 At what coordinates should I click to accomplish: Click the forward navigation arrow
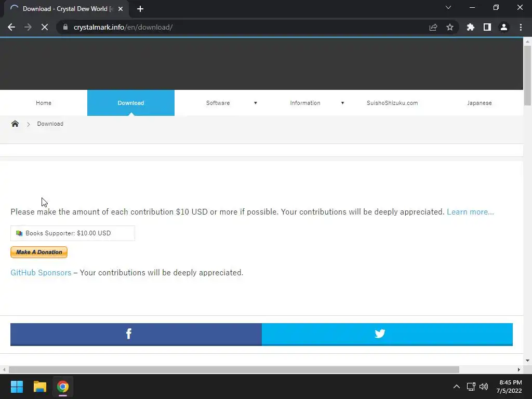(28, 27)
